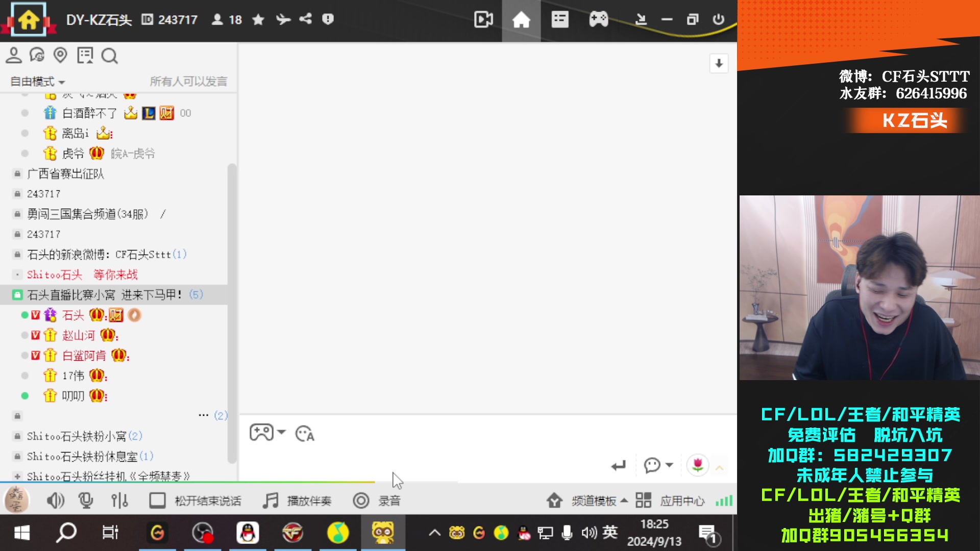The image size is (980, 551).
Task: Click the ellipsis on the unnamed locked channel
Action: point(204,415)
